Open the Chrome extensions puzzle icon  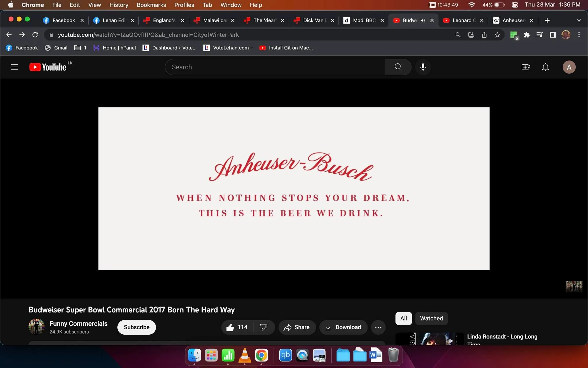click(527, 35)
